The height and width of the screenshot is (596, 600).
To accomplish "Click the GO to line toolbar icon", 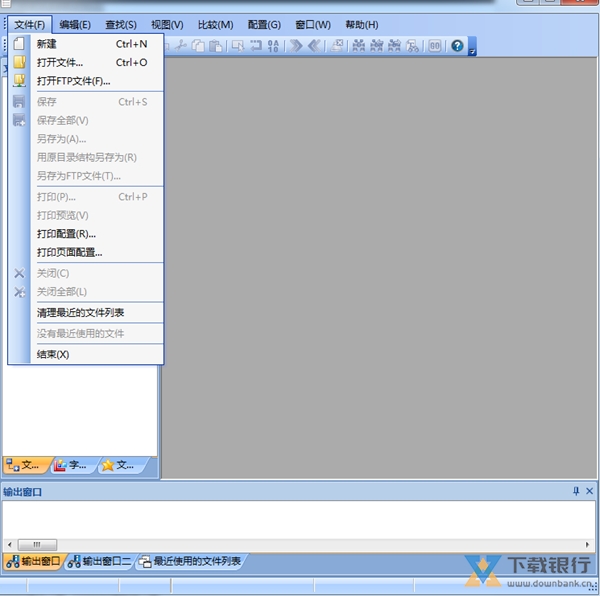I will tap(435, 46).
